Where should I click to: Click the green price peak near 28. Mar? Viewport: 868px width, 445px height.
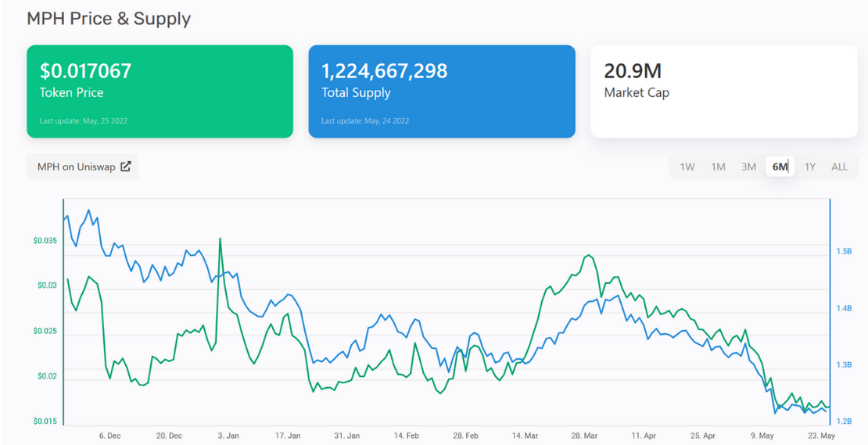coord(588,256)
